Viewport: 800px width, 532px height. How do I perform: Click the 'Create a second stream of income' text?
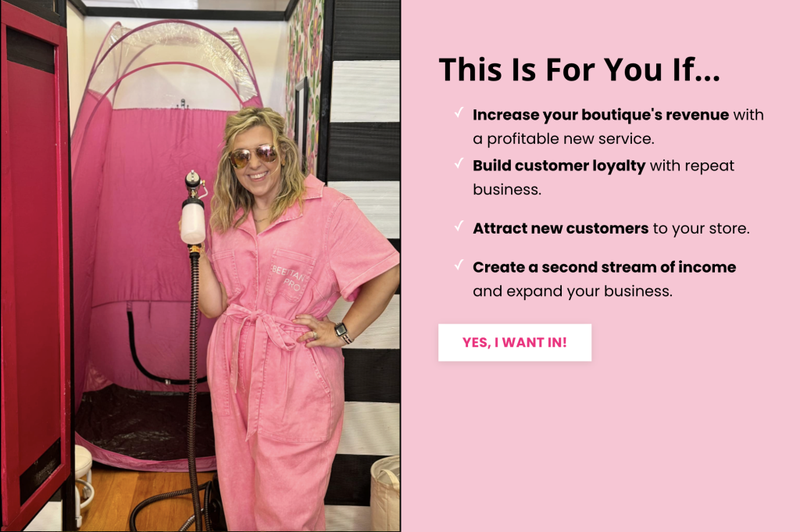[x=604, y=266]
